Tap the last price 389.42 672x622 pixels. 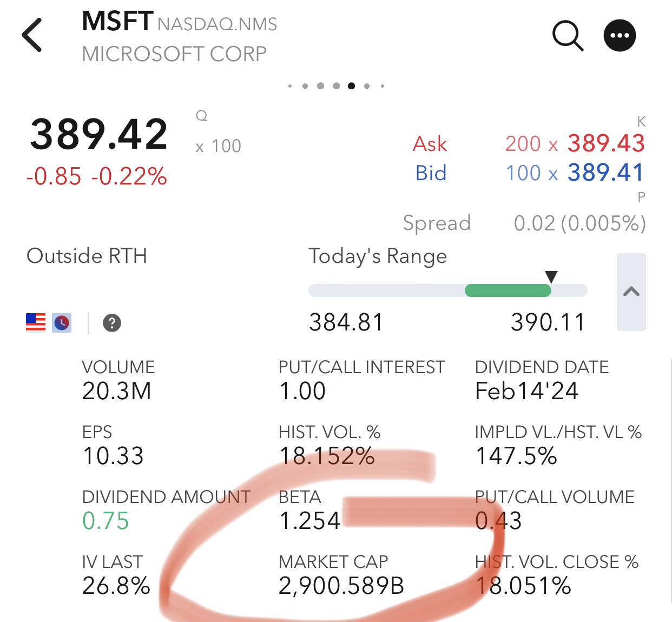click(x=99, y=134)
